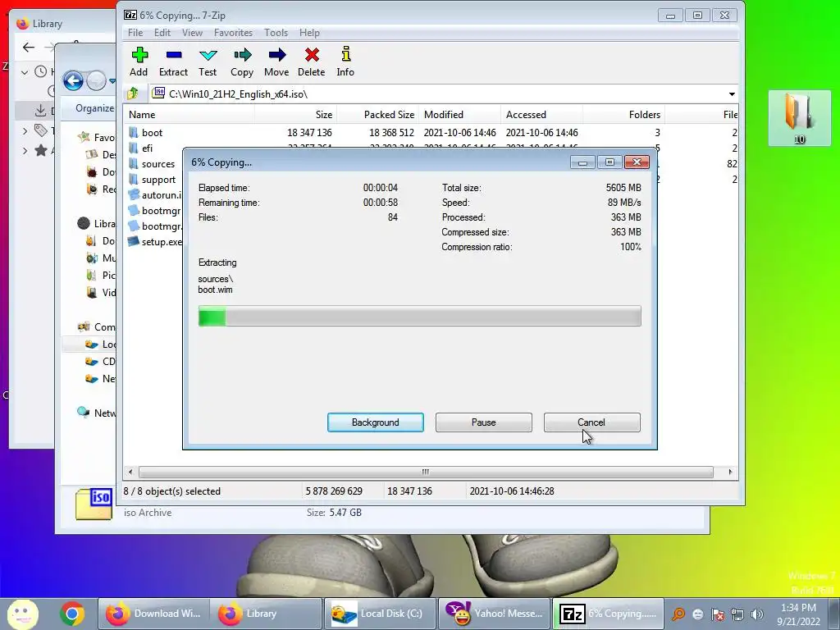Sort by the Modified column header
840x630 pixels.
tap(459, 115)
